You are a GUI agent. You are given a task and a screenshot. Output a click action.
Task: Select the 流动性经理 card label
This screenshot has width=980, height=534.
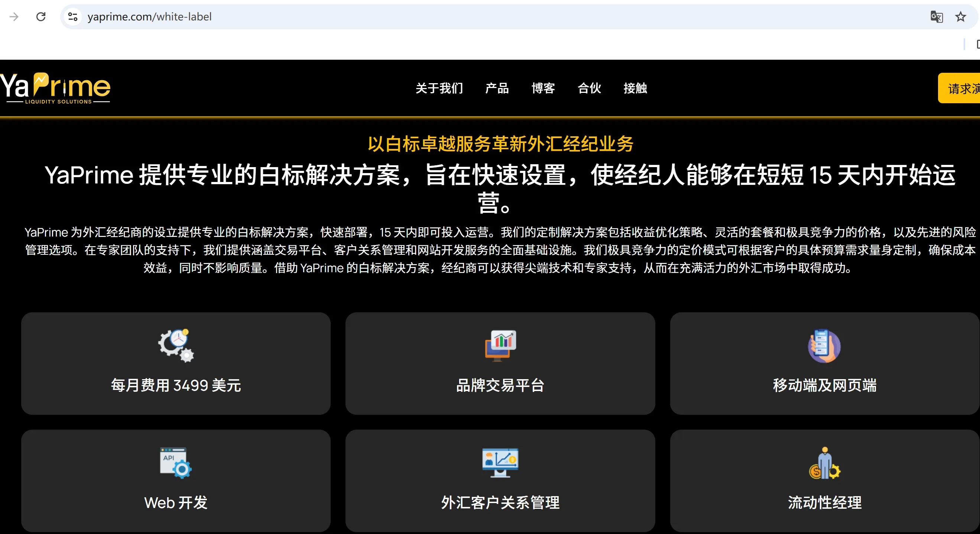pyautogui.click(x=824, y=502)
